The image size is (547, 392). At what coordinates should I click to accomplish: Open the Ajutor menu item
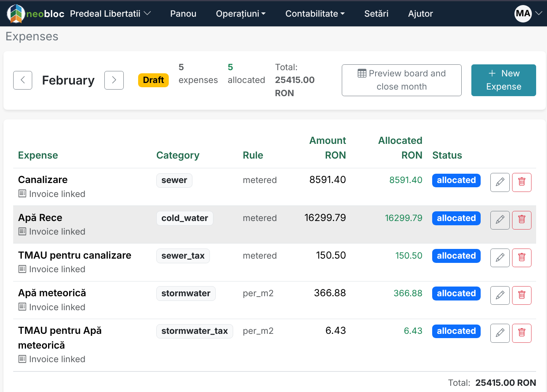click(x=421, y=14)
